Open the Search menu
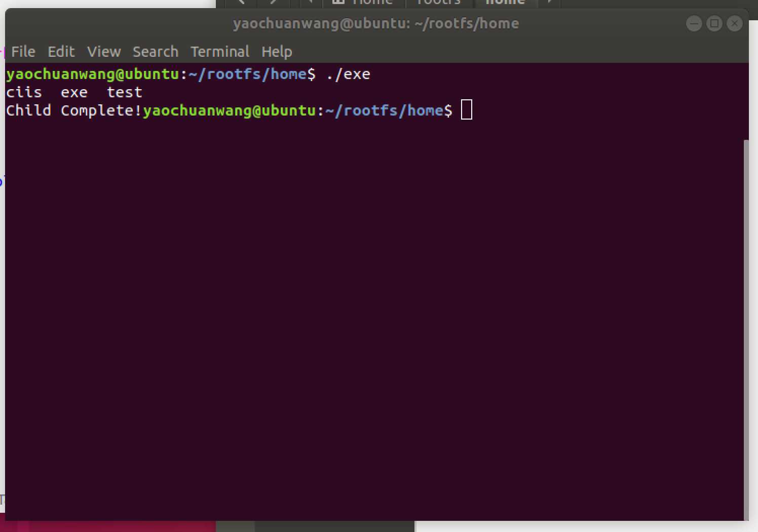Screen dimensions: 758x532 coord(156,52)
